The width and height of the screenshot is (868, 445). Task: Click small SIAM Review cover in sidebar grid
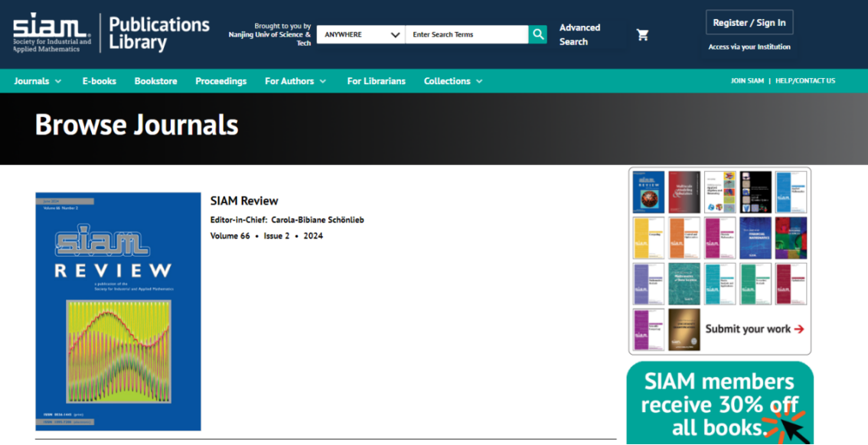point(648,192)
